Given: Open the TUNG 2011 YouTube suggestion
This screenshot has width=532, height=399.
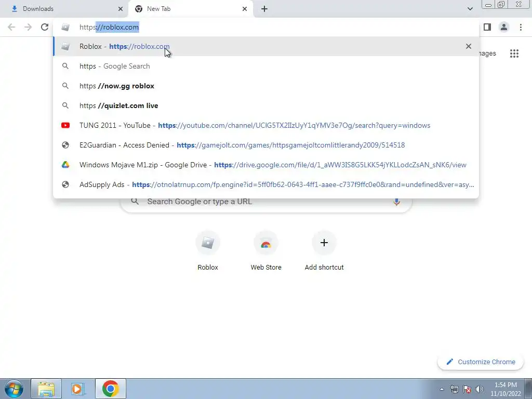Looking at the screenshot, I should tap(266, 125).
